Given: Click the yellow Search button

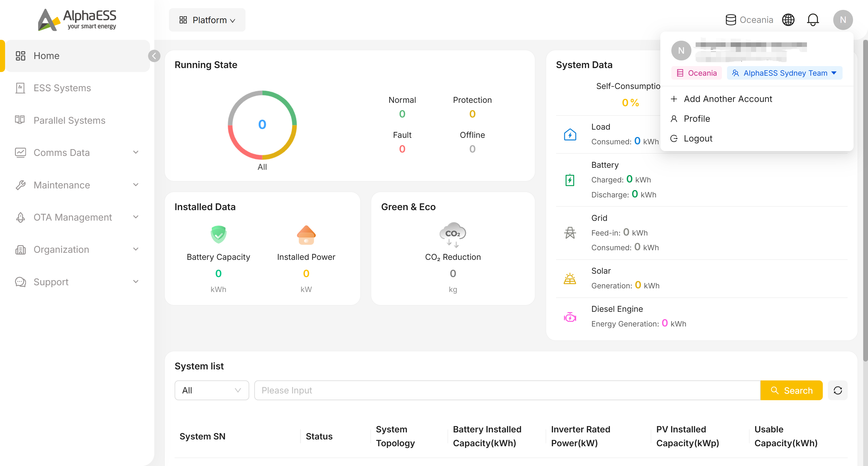Looking at the screenshot, I should click(x=791, y=390).
